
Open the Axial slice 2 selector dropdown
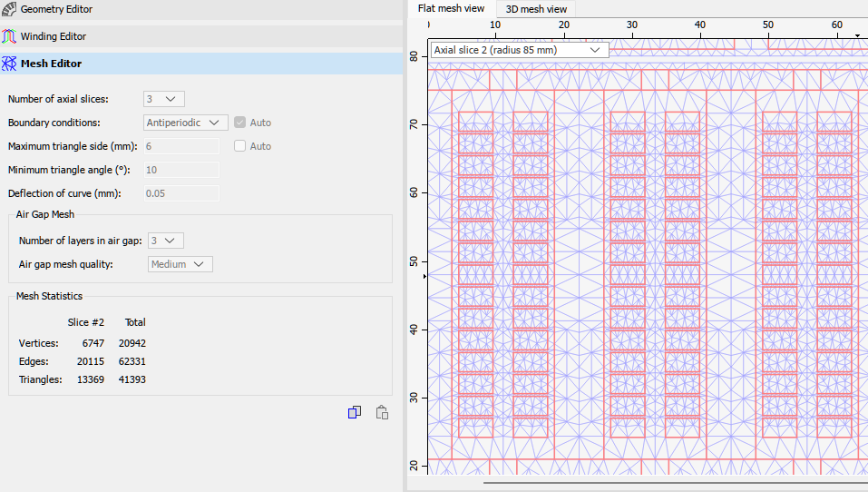pos(520,50)
